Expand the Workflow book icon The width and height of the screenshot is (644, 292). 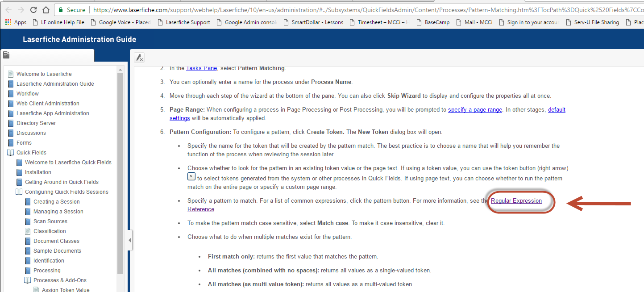coord(11,94)
